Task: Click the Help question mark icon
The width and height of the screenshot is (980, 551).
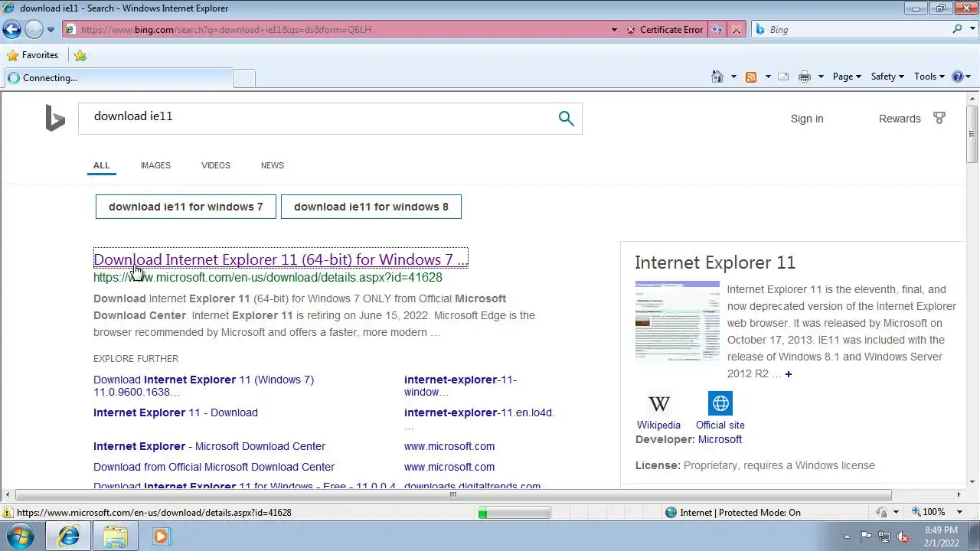Action: click(957, 77)
